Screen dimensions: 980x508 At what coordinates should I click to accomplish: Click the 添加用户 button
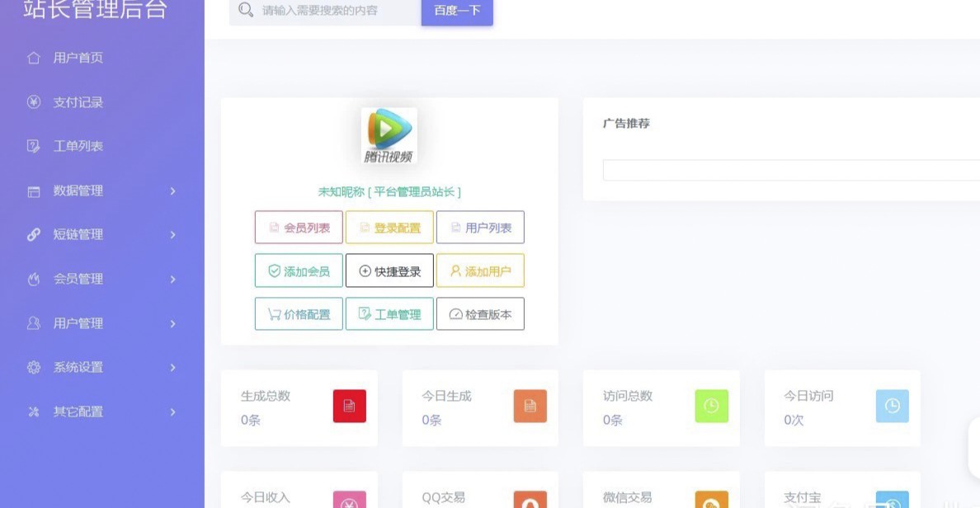pos(480,270)
